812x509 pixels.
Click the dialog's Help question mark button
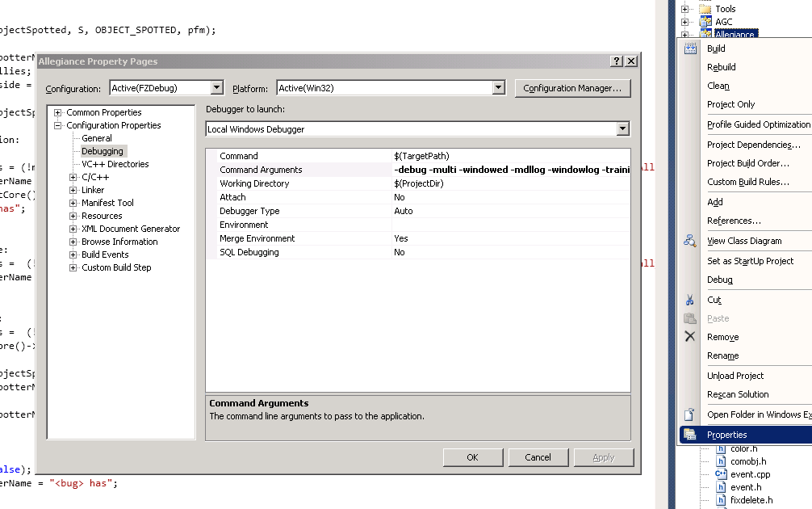click(617, 61)
